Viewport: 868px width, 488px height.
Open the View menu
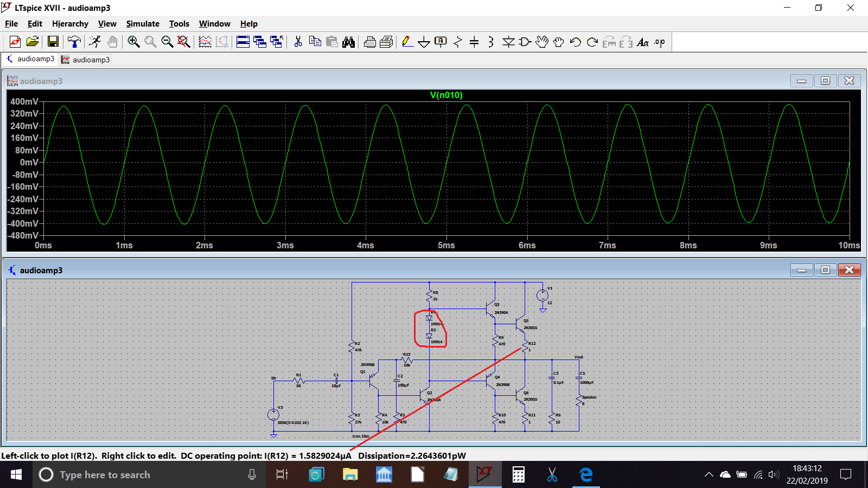107,24
